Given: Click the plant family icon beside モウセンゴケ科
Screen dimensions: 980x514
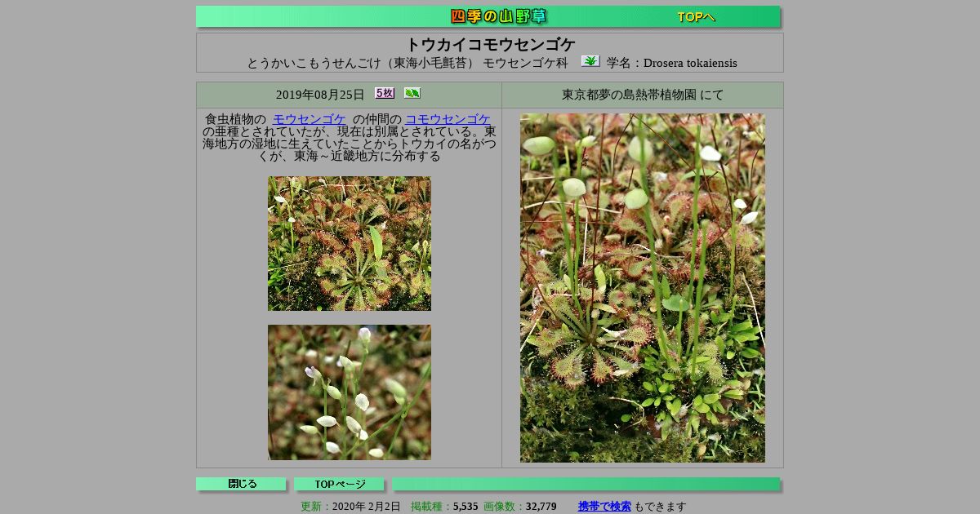Looking at the screenshot, I should click(590, 61).
